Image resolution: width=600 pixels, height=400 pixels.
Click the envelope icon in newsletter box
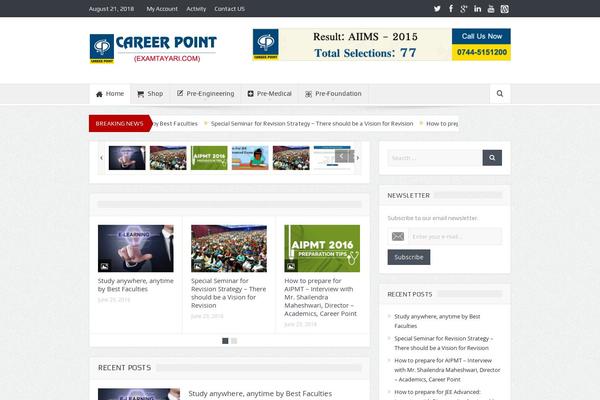pyautogui.click(x=398, y=237)
